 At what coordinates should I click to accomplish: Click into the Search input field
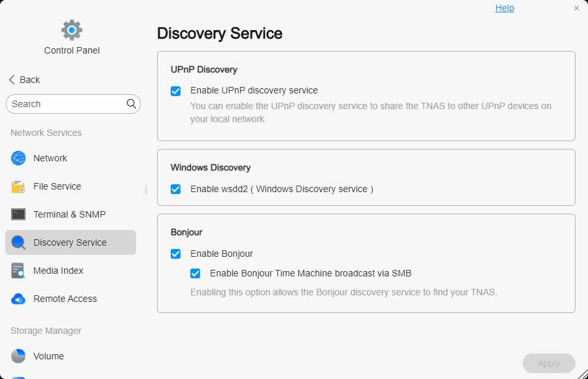coord(65,104)
